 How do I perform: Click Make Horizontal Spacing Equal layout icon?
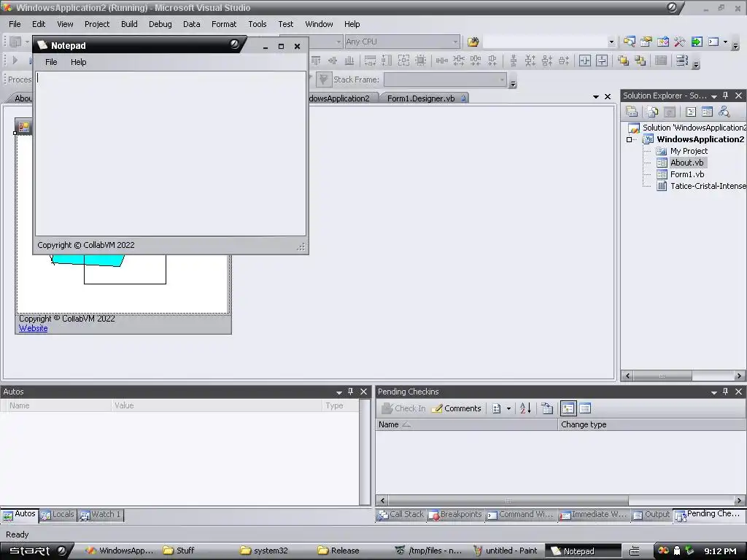point(441,61)
